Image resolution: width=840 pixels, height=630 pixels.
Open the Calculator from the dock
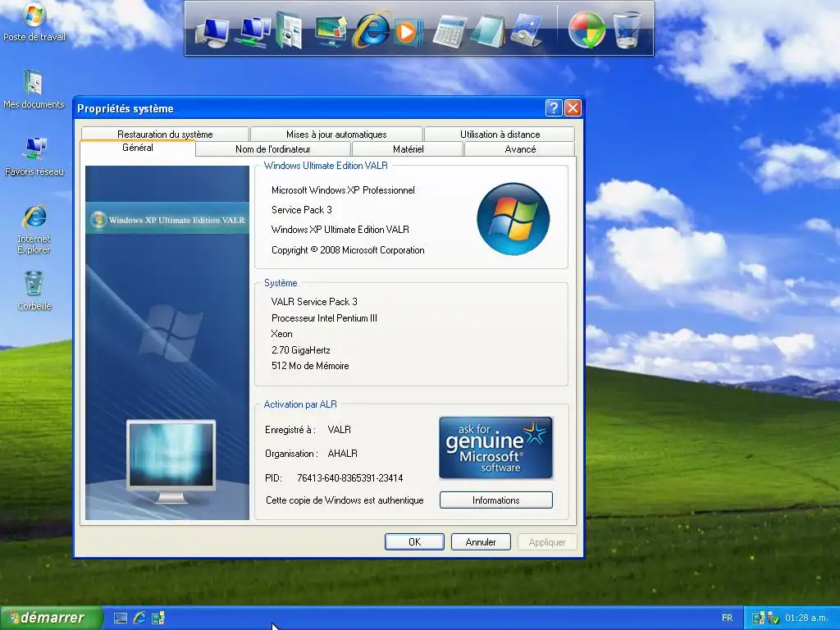point(449,31)
